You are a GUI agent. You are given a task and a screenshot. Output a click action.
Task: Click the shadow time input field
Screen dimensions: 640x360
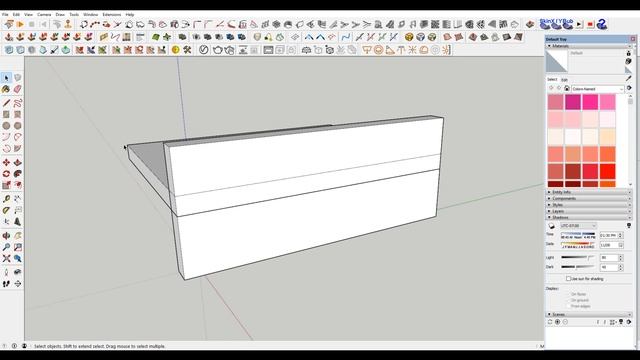coord(609,236)
